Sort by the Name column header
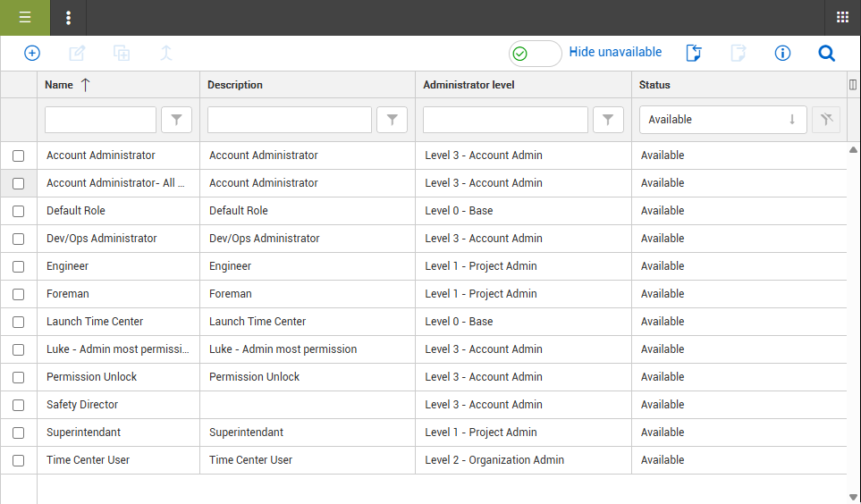Image resolution: width=861 pixels, height=504 pixels. [60, 85]
